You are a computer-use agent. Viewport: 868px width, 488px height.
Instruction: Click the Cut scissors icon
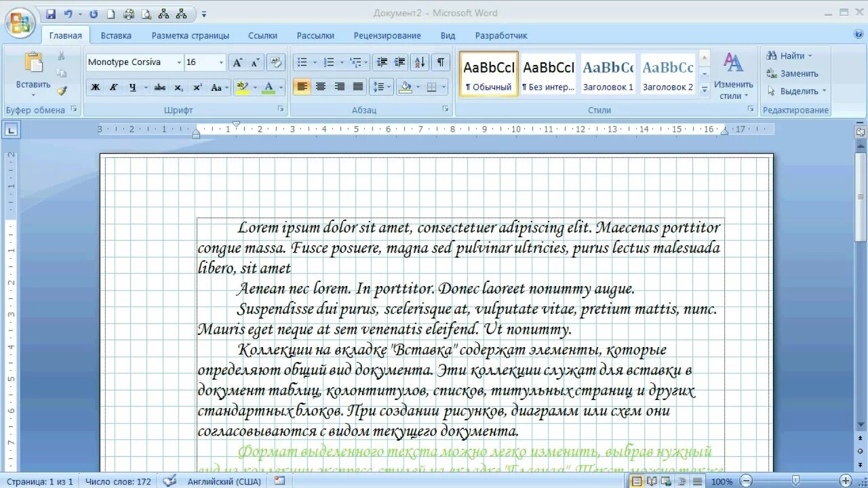62,56
